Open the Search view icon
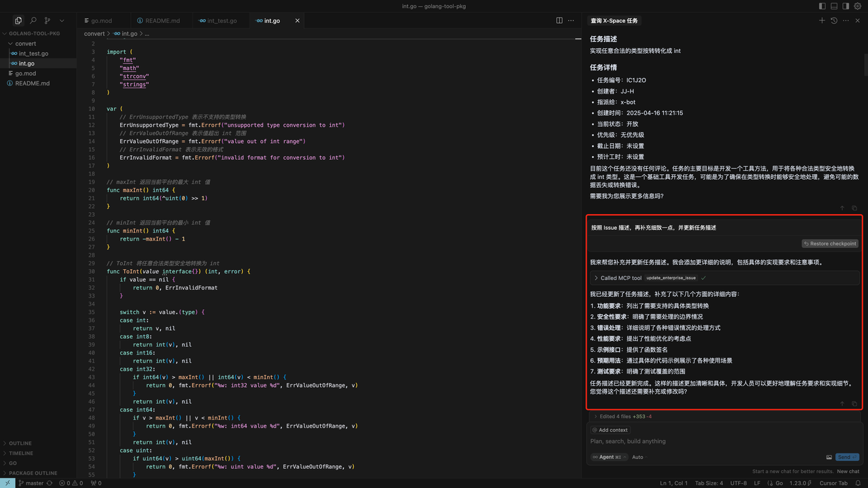The height and width of the screenshot is (488, 868). 33,21
